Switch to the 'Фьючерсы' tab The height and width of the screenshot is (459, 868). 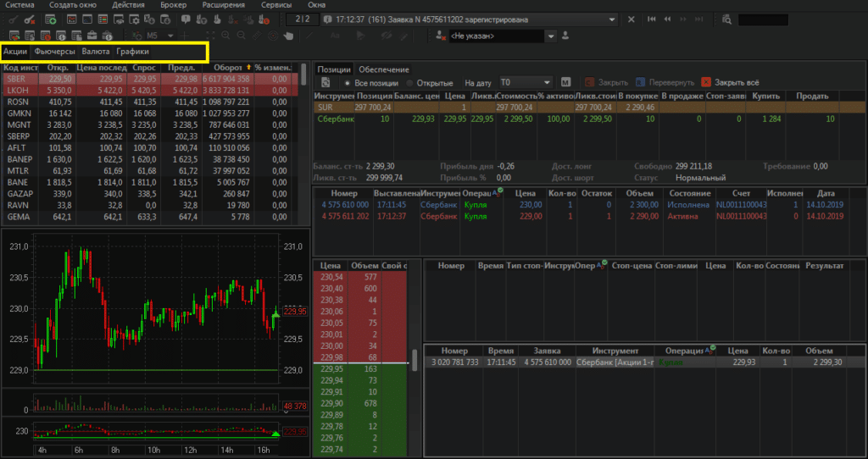coord(54,52)
